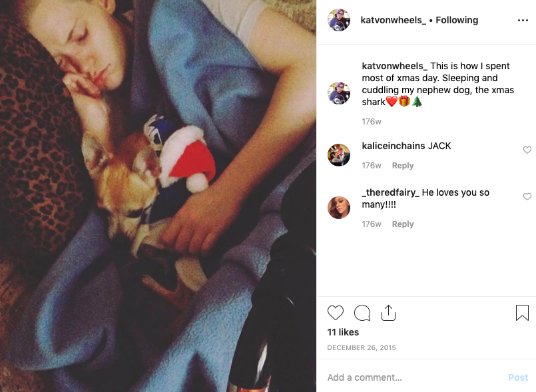
Task: Click the Following button in the header
Action: (457, 20)
